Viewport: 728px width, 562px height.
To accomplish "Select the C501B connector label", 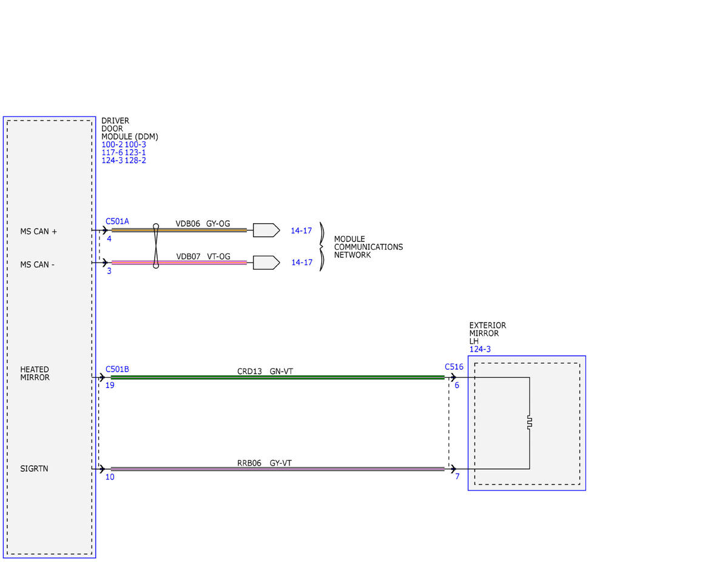I will 117,369.
